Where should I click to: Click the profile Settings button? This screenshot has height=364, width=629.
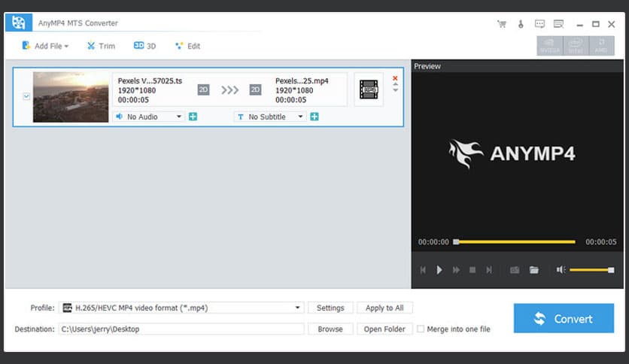pos(330,308)
